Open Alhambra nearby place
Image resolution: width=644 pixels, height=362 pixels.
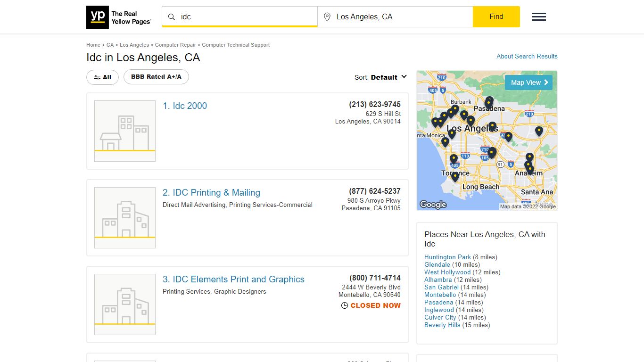pyautogui.click(x=438, y=280)
